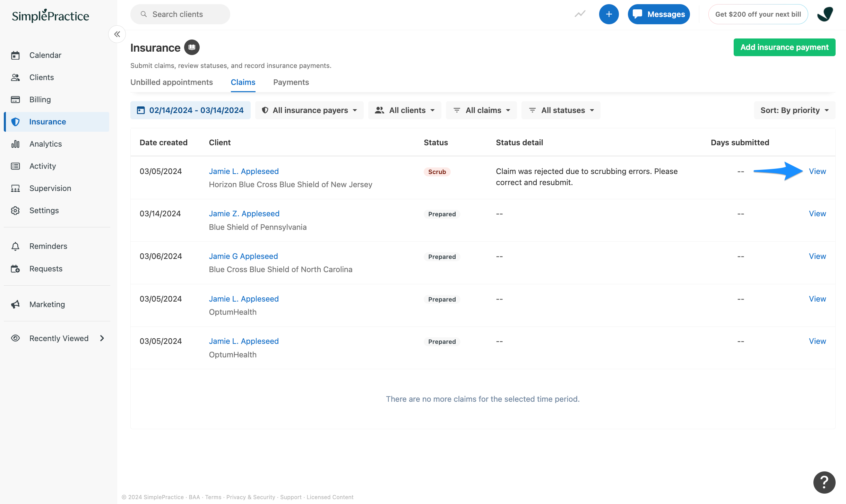
Task: Open the help question mark button
Action: [x=824, y=482]
